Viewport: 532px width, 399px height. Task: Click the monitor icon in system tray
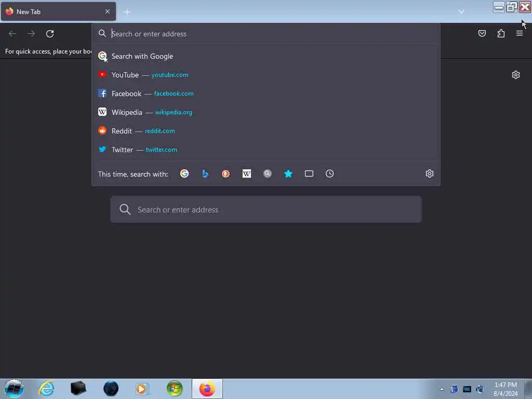(467, 389)
